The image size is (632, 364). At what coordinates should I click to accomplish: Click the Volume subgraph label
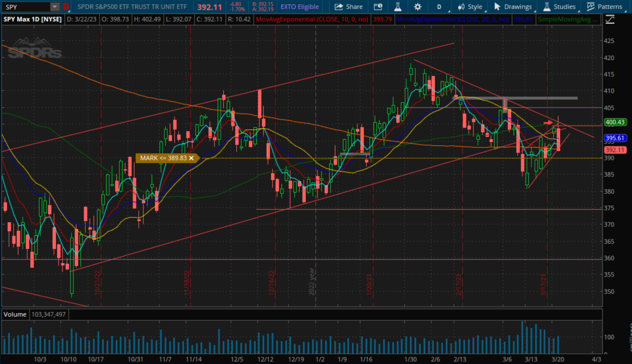pos(15,314)
